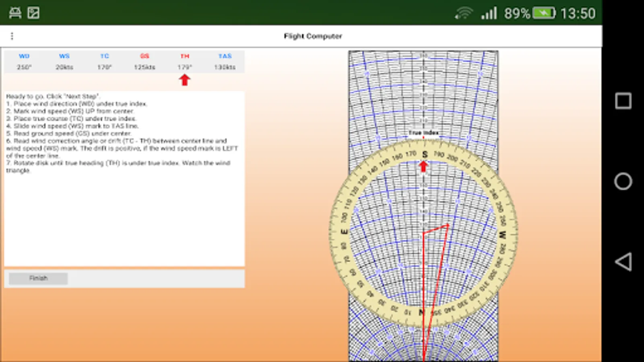Tap the True Index label on slide
This screenshot has height=362, width=644.
(x=423, y=132)
